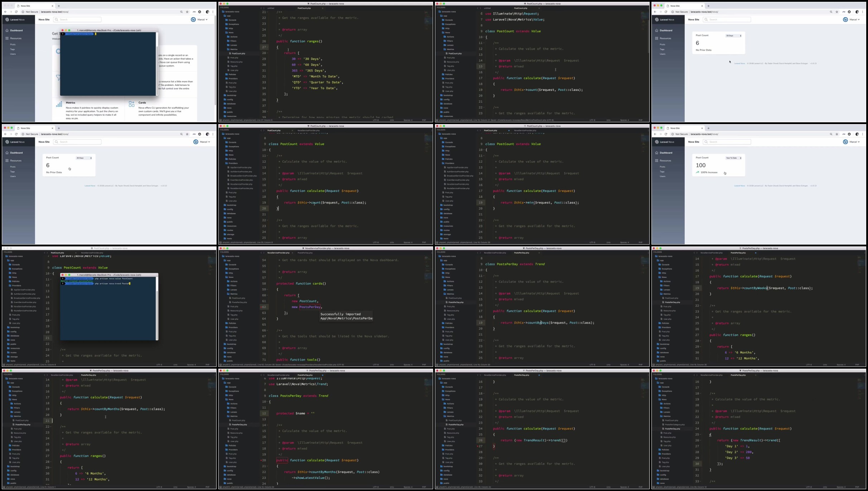Click search magnifier in Post Count 100 Nova header
Screen dimensions: 868x491
pos(706,142)
